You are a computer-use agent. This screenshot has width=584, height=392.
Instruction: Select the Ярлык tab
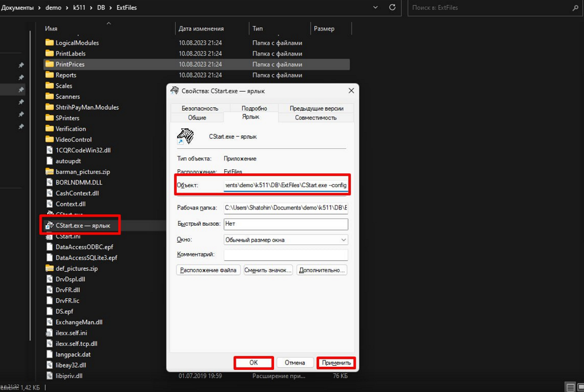(x=251, y=117)
